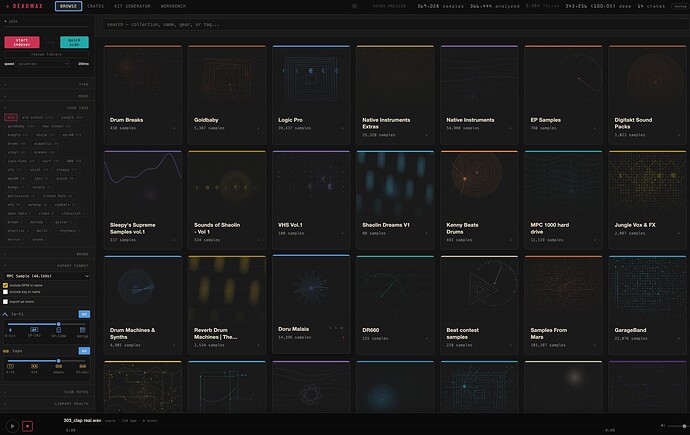
Task: Click the arrow on the DR660 card
Action: pyautogui.click(x=426, y=338)
